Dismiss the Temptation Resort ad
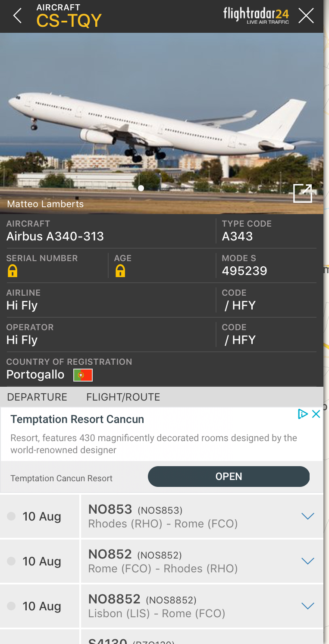The image size is (329, 644). [x=316, y=414]
